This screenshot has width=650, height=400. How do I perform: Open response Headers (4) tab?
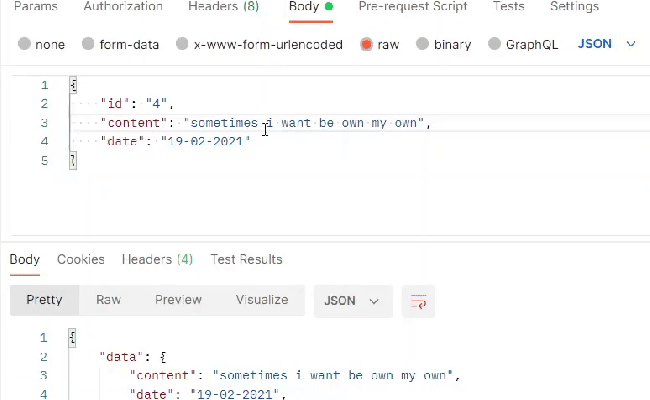157,259
